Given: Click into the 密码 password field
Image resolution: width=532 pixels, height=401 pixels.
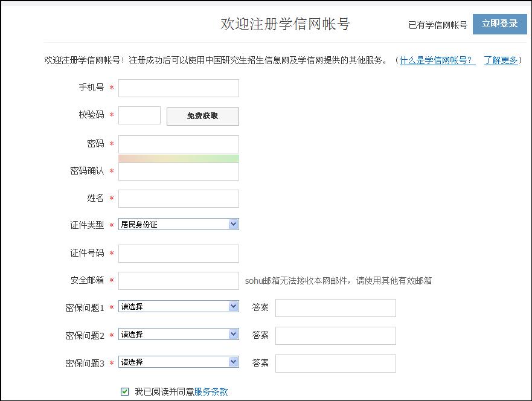Looking at the screenshot, I should pyautogui.click(x=179, y=144).
